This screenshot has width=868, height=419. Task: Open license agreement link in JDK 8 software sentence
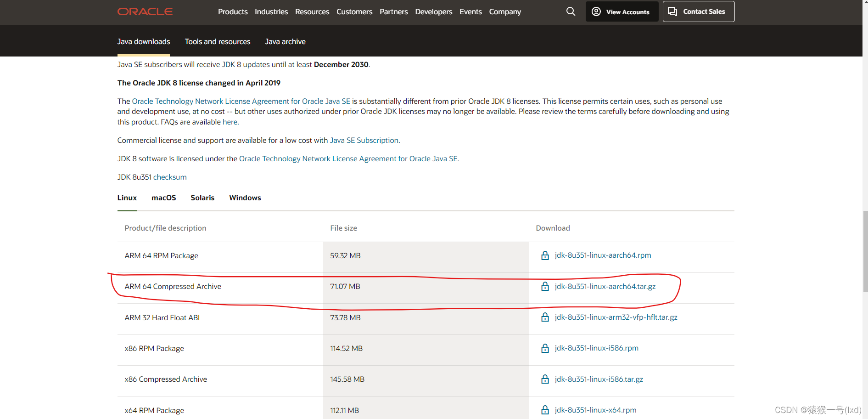click(x=348, y=159)
